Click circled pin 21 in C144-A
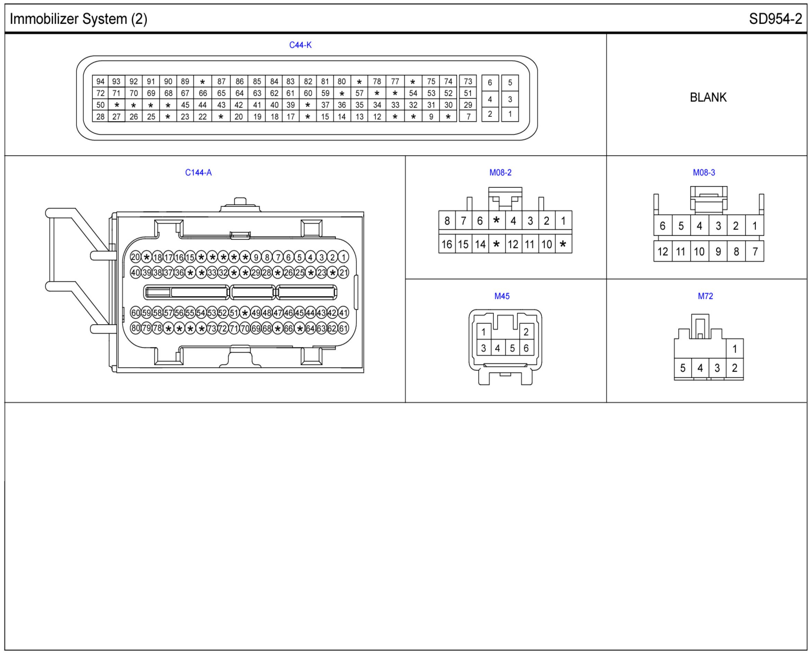The height and width of the screenshot is (653, 812). pos(343,273)
